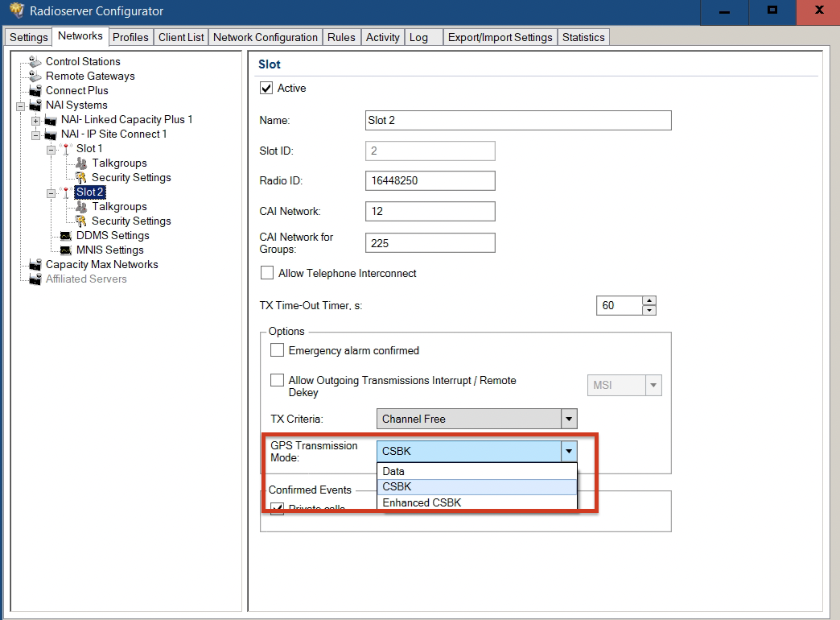The image size is (840, 620).
Task: Enable Allow Outgoing Transmissions Interrupt checkbox
Action: click(277, 380)
